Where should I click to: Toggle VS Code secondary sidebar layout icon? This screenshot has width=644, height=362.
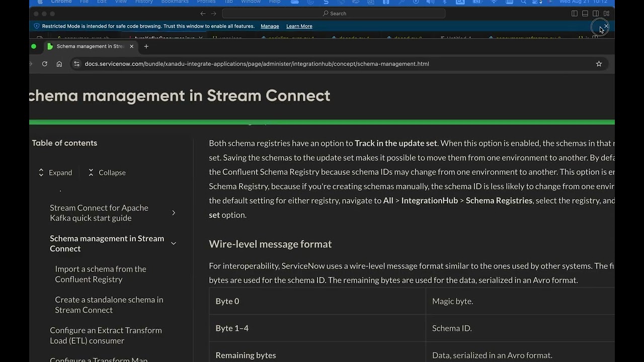pyautogui.click(x=596, y=14)
